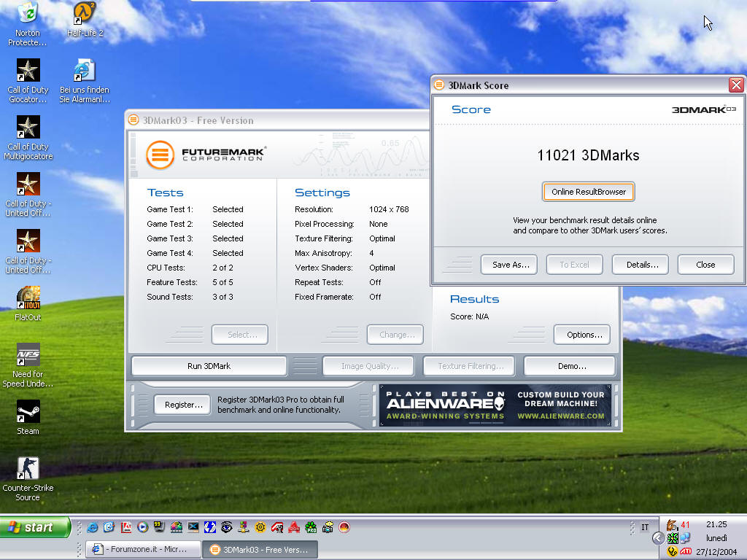Click the Fraps 99 quick launch icon
Screen dimensions: 747x560
point(158,526)
